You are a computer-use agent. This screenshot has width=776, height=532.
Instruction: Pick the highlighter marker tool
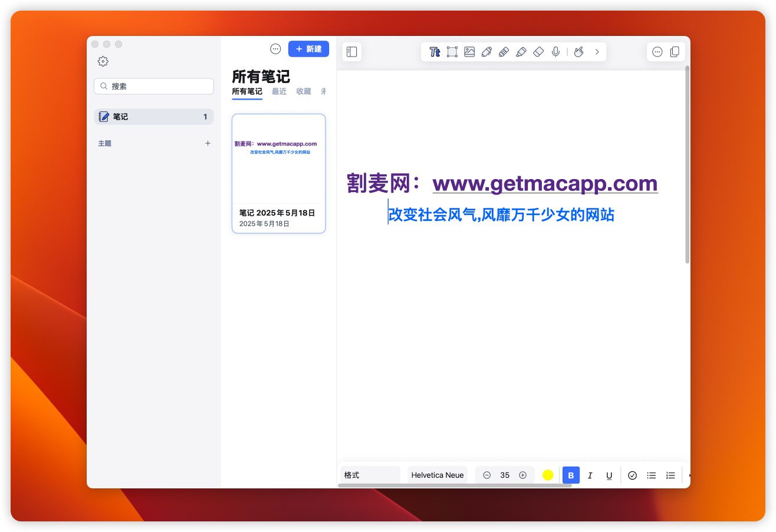pos(521,52)
